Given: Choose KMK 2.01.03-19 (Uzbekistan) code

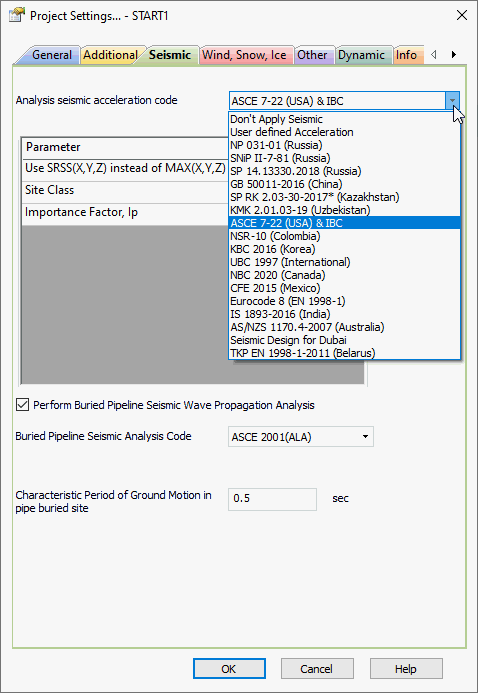Looking at the screenshot, I should point(345,210).
